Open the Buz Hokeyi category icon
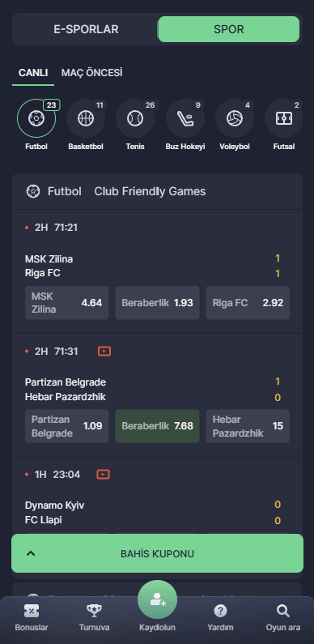The height and width of the screenshot is (644, 314). (185, 119)
